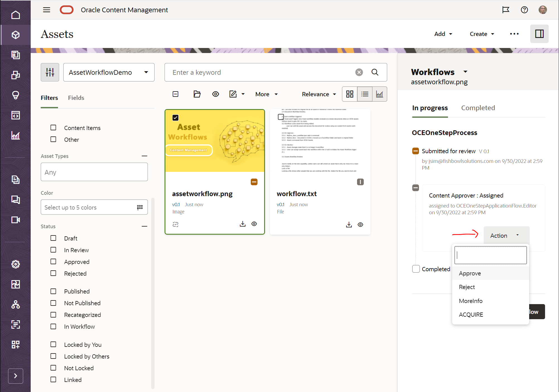This screenshot has height=392, width=559.
Task: Choose Approve from action menu
Action: 490,273
